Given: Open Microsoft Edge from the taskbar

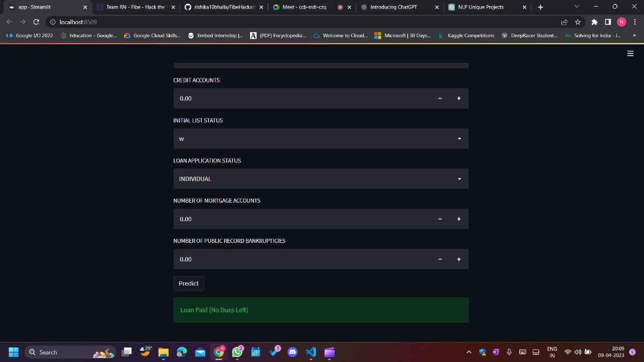Looking at the screenshot, I should 182,352.
